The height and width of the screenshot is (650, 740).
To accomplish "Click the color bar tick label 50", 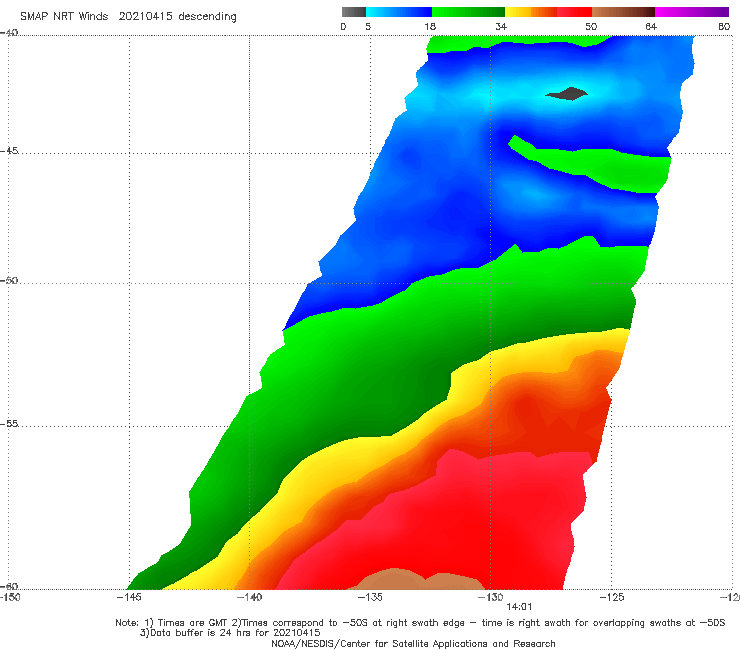I will [x=591, y=27].
